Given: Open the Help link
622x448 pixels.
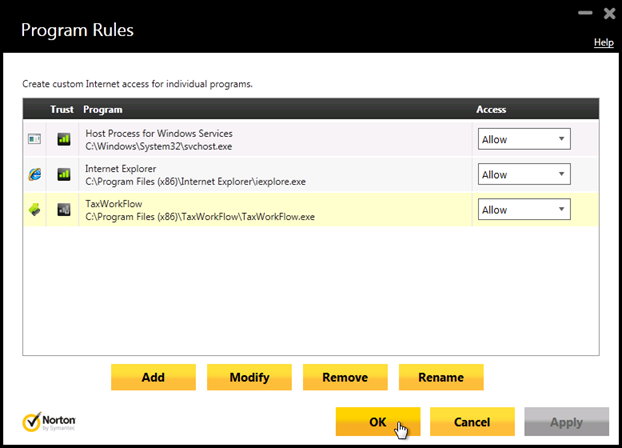Looking at the screenshot, I should [603, 42].
